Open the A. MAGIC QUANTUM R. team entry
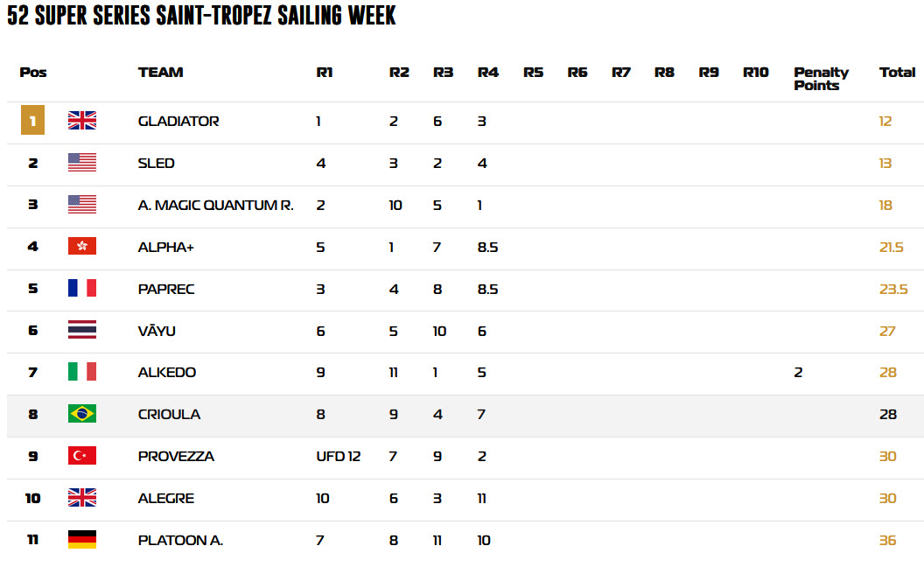The height and width of the screenshot is (567, 924). click(x=215, y=205)
